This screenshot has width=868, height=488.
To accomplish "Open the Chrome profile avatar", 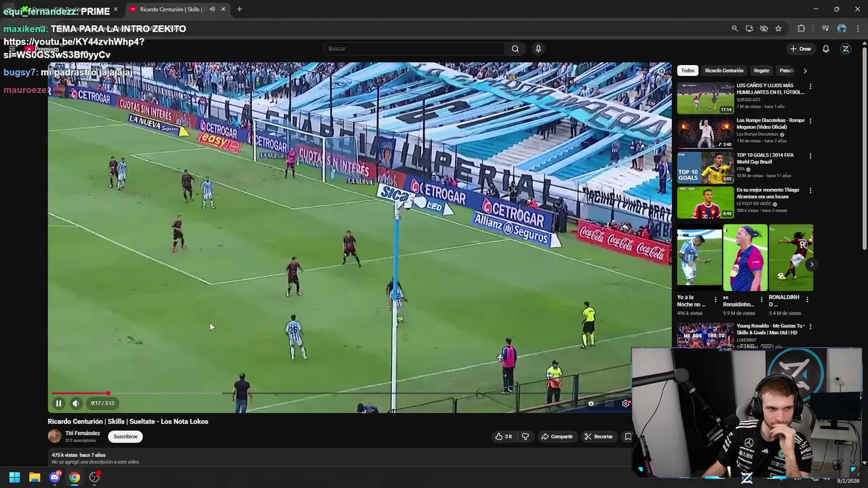I will click(x=842, y=28).
